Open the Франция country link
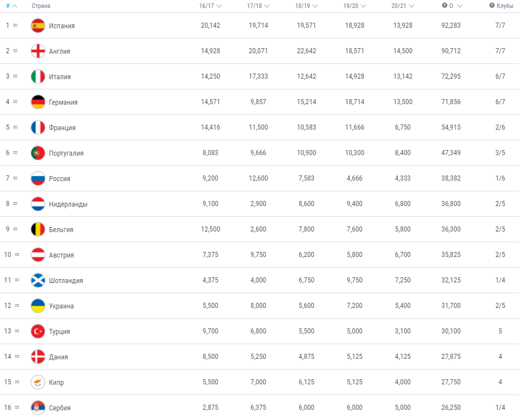The height and width of the screenshot is (420, 519). 62,128
